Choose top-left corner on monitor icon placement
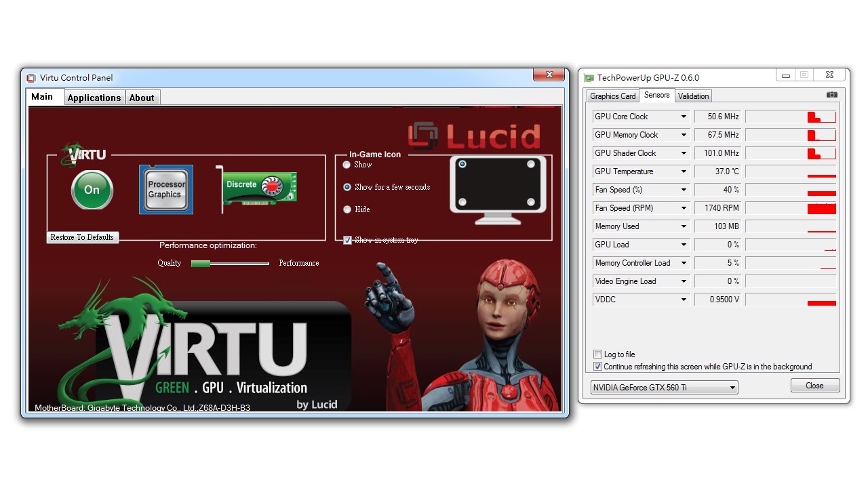The width and height of the screenshot is (868, 488). coord(462,164)
